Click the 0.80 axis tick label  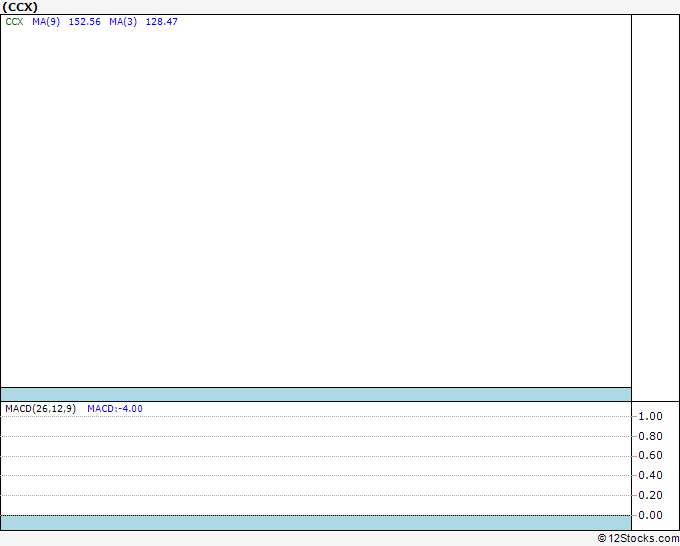coord(650,436)
